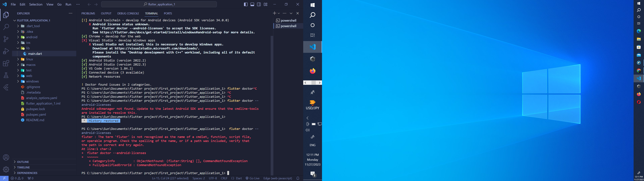Click the forwarded ports indicator showing 0
The width and height of the screenshot is (644, 181).
pyautogui.click(x=31, y=178)
